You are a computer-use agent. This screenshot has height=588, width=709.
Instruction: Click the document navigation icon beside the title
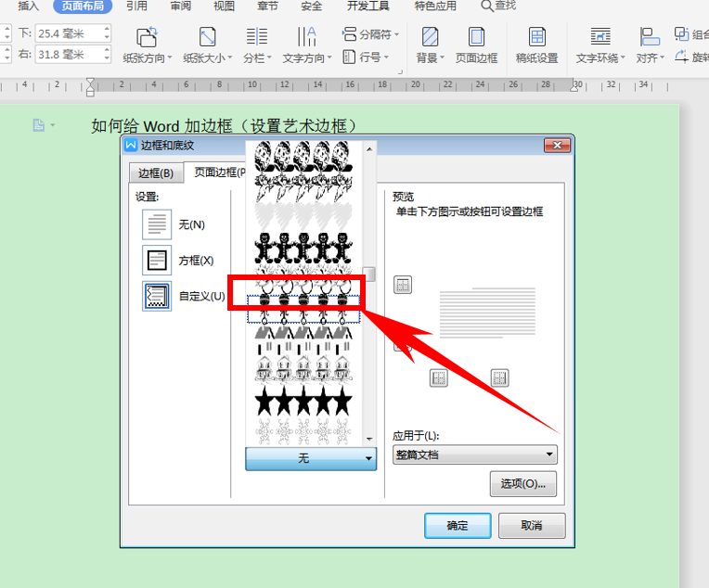tap(39, 125)
